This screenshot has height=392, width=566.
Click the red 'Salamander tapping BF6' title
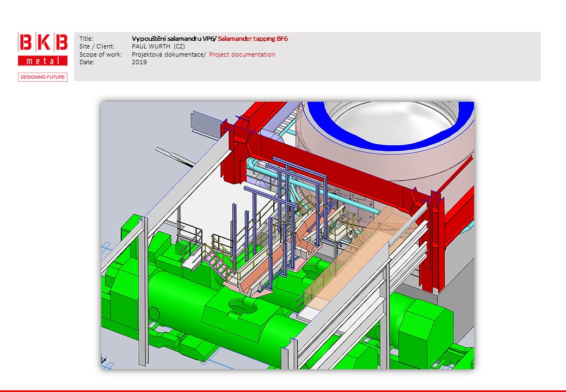pyautogui.click(x=253, y=39)
